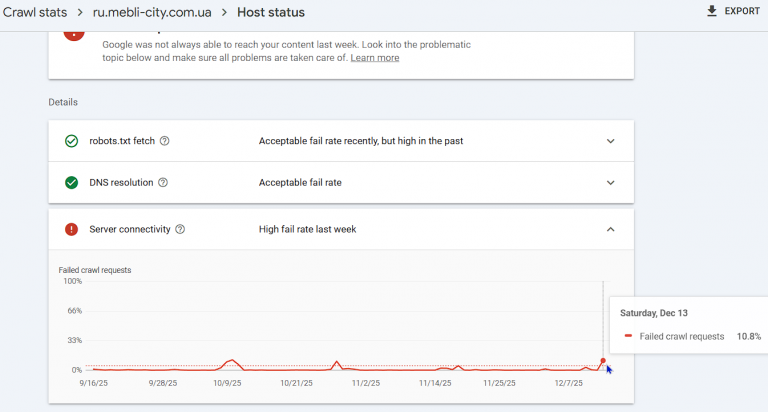
Task: Click the robots.txt fetch help icon
Action: pyautogui.click(x=165, y=141)
